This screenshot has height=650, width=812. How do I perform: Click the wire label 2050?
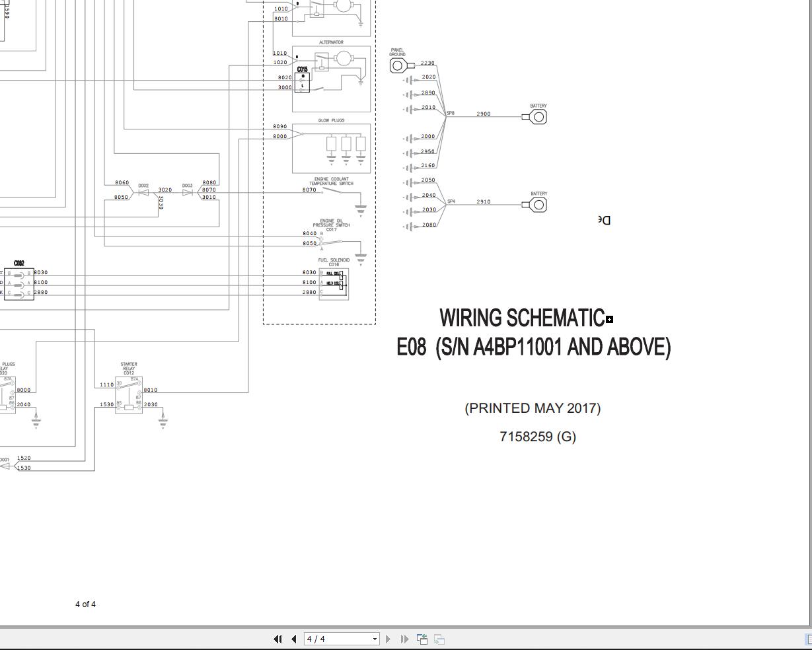click(x=428, y=180)
